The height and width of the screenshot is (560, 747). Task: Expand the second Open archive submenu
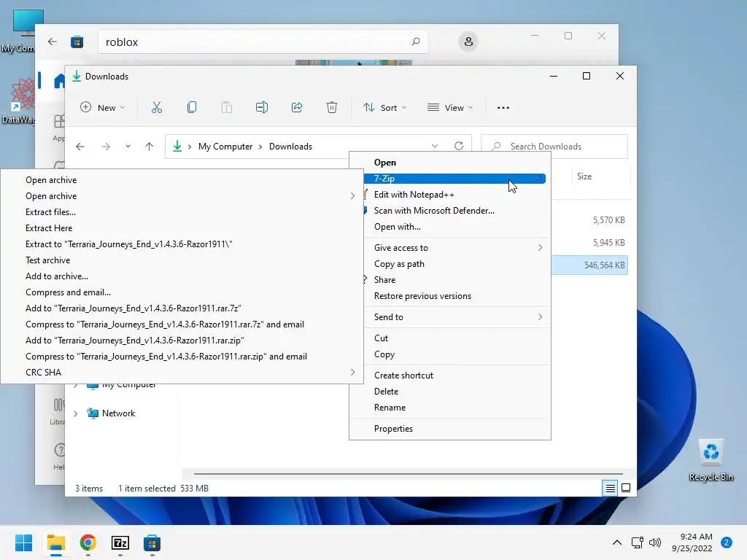tap(352, 196)
